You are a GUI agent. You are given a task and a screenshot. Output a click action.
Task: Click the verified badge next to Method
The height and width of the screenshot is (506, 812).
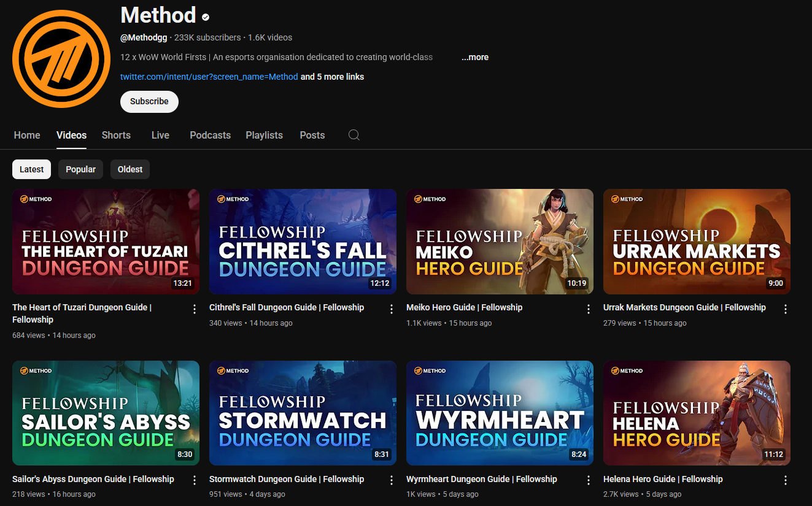tap(206, 17)
